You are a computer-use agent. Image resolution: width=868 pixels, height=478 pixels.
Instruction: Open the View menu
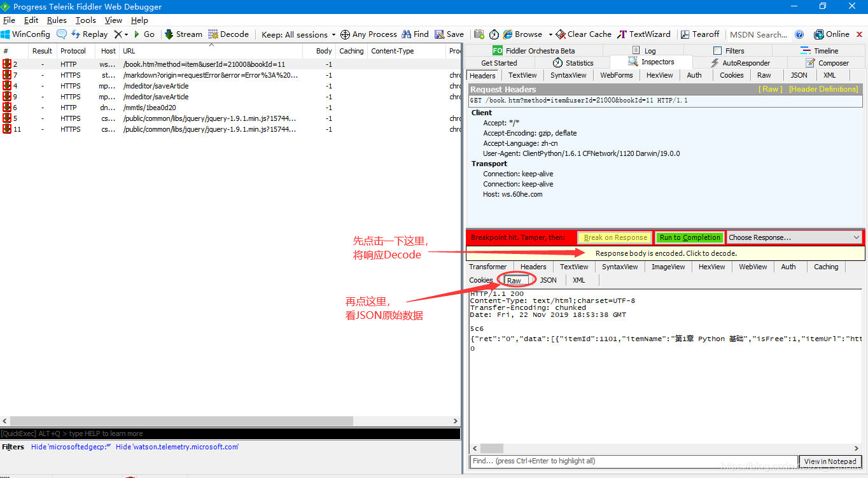tap(113, 20)
